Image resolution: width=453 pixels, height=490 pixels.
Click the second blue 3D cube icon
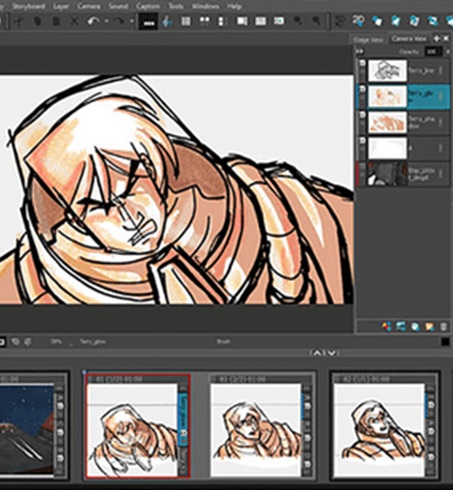[396, 21]
